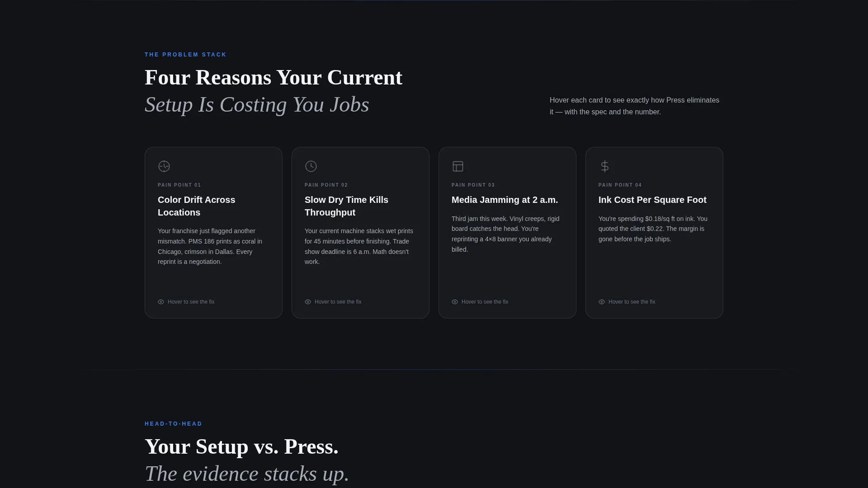Click 'Hover to see the fix' under Media Jamming
Screen dimensions: 868x488
[485, 302]
